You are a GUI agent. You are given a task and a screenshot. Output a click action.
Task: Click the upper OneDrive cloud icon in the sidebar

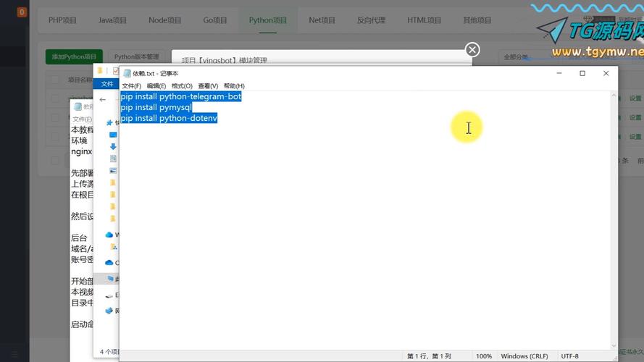109,235
